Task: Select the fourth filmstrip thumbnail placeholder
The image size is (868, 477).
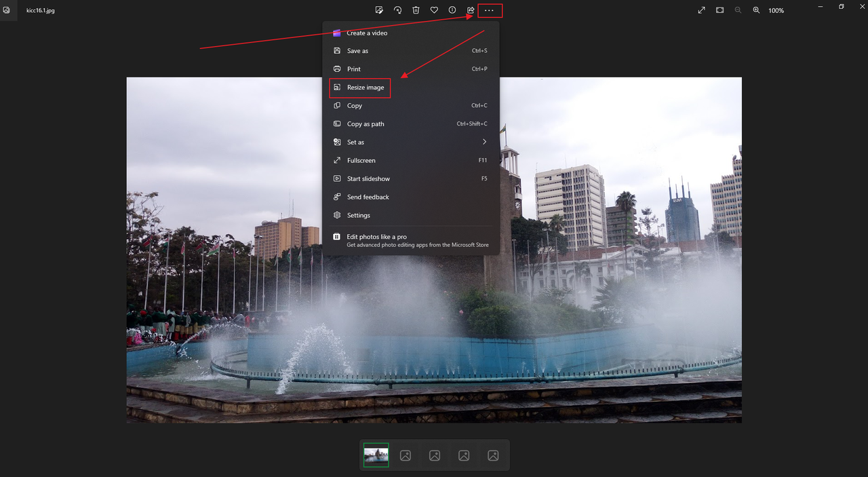Action: click(464, 455)
